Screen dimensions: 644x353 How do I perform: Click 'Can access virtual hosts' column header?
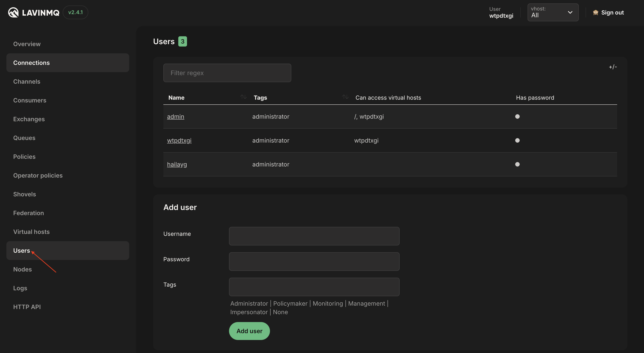(x=388, y=98)
